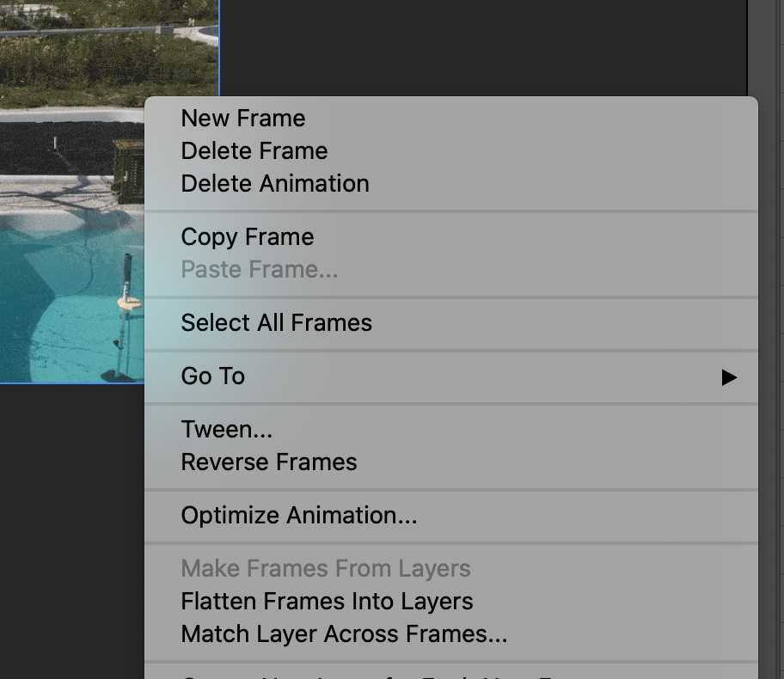This screenshot has width=784, height=679.
Task: Click the disabled Make Frames From Layers entry
Action: coord(325,568)
